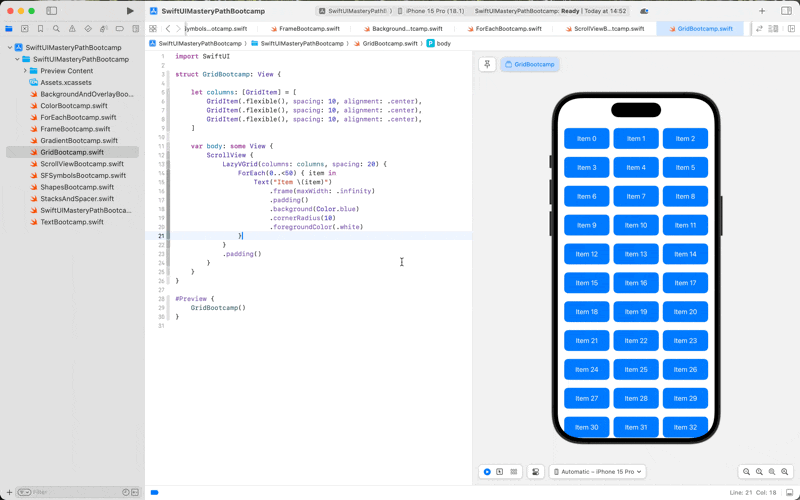Viewport: 800px width, 500px height.
Task: Zoom in the preview canvas
Action: tap(785, 472)
